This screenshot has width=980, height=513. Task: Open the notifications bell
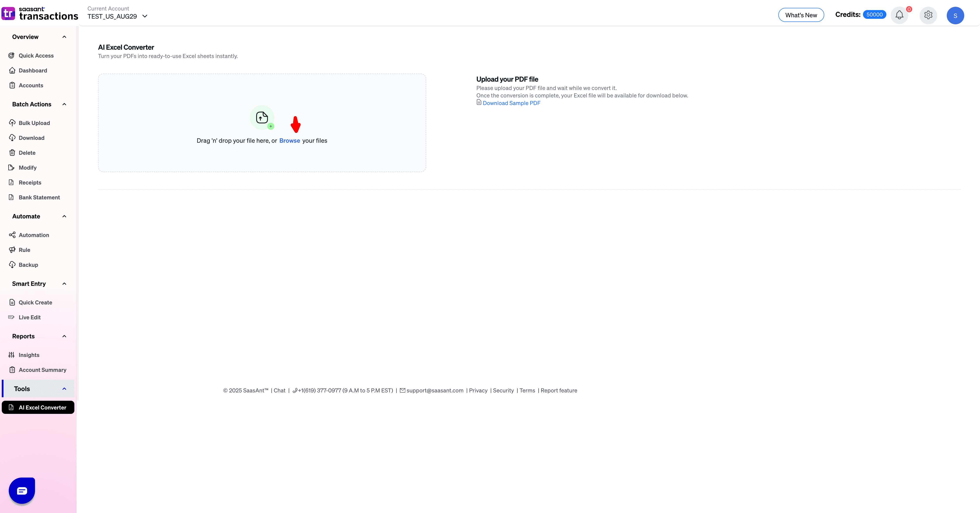point(899,15)
